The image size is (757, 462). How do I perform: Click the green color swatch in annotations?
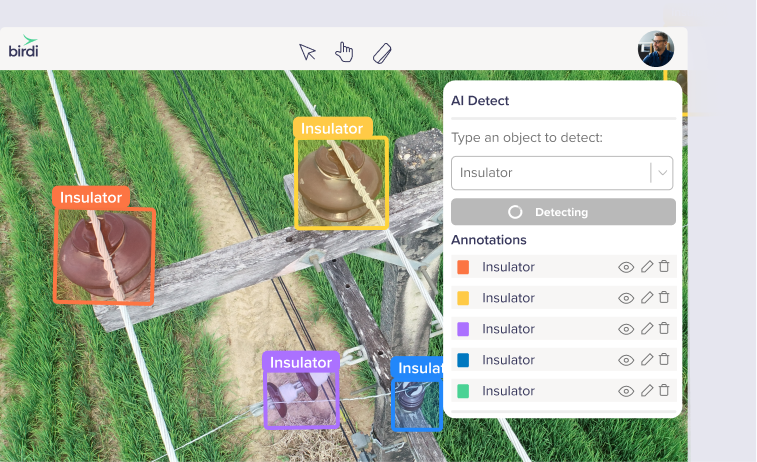click(463, 391)
